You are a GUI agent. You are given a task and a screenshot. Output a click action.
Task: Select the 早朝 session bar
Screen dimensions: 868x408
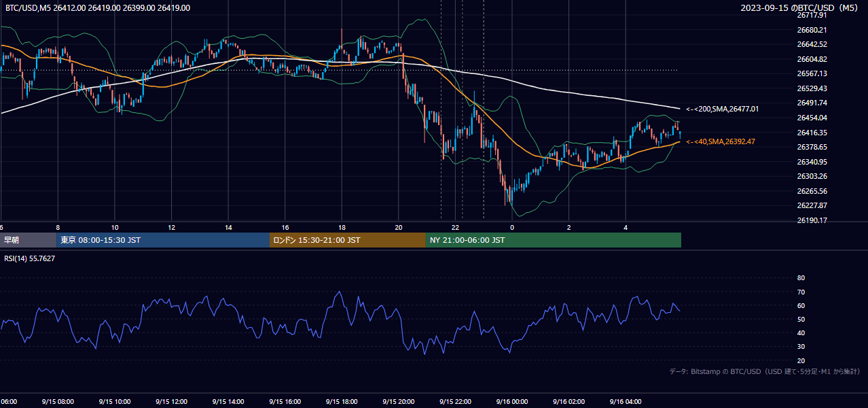(28, 240)
